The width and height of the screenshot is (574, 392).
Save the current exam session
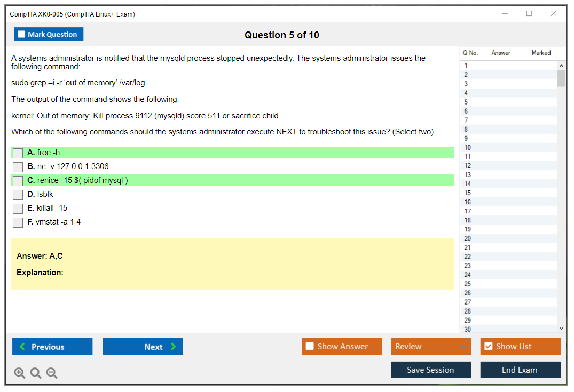431,370
